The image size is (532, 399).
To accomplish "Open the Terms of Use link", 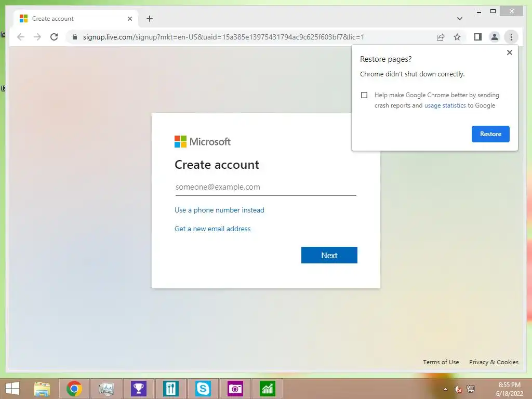I will point(441,362).
